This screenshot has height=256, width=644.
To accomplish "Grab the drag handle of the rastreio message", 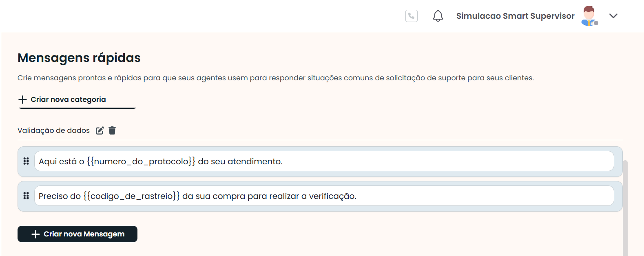I will pos(26,196).
